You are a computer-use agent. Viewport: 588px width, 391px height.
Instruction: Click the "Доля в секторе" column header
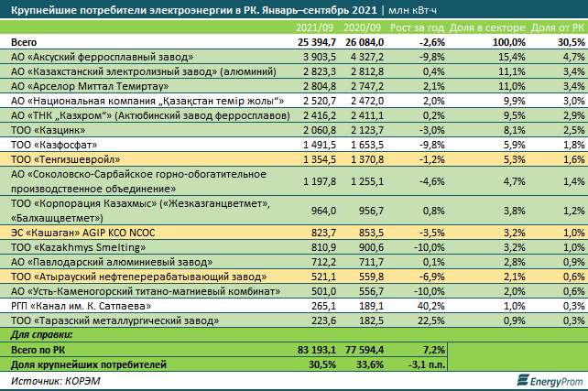click(487, 27)
